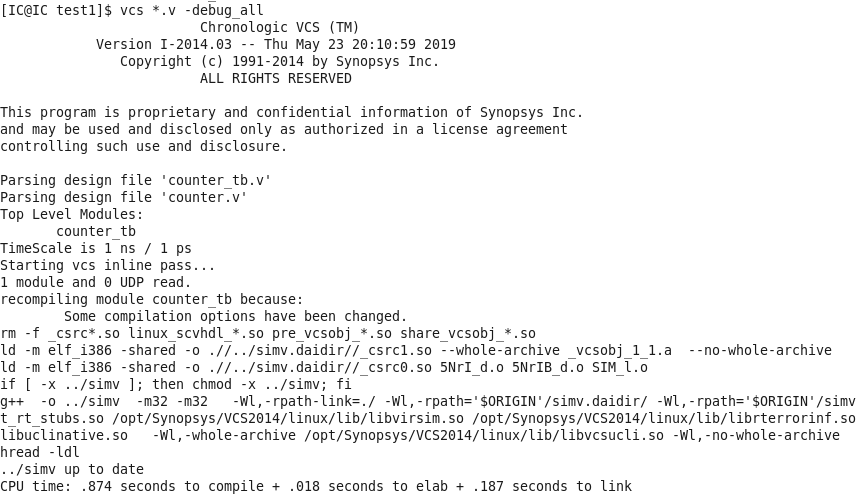Click the 'Copyright (c) 1991-2014 by Synopsys Inc.' line
This screenshot has width=859, height=495.
pos(279,61)
